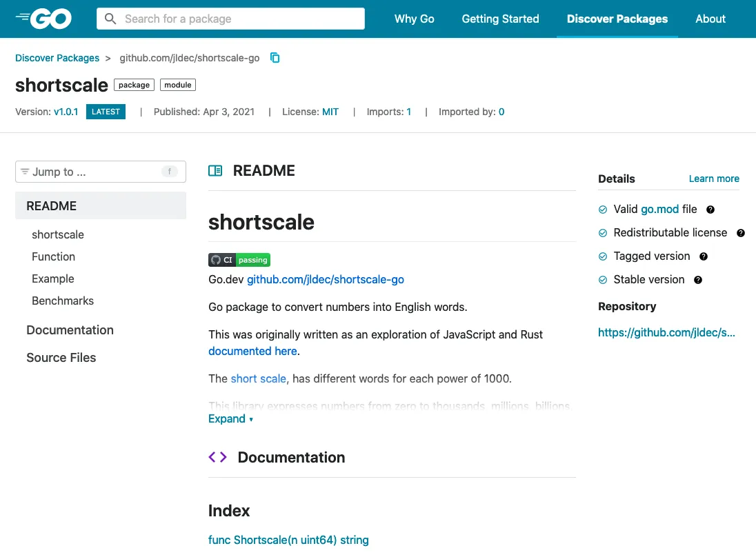Click the copy-path icon beside the breadcrumb

[x=275, y=58]
